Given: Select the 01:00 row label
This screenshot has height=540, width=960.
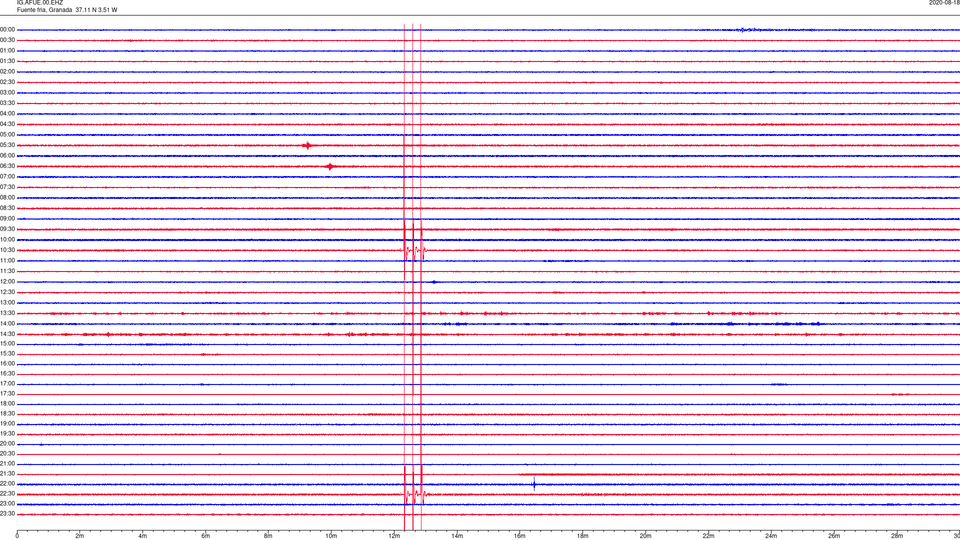Looking at the screenshot, I should click(x=7, y=51).
